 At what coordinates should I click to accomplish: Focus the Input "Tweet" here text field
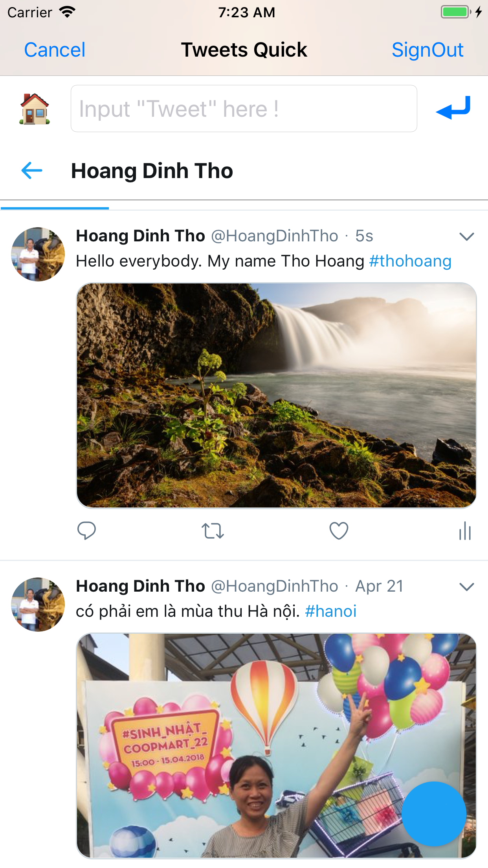(244, 109)
